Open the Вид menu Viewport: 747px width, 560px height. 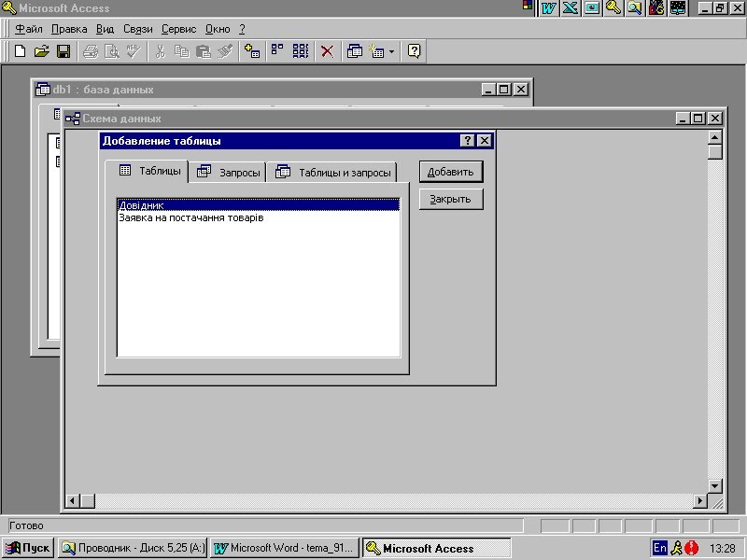[105, 29]
